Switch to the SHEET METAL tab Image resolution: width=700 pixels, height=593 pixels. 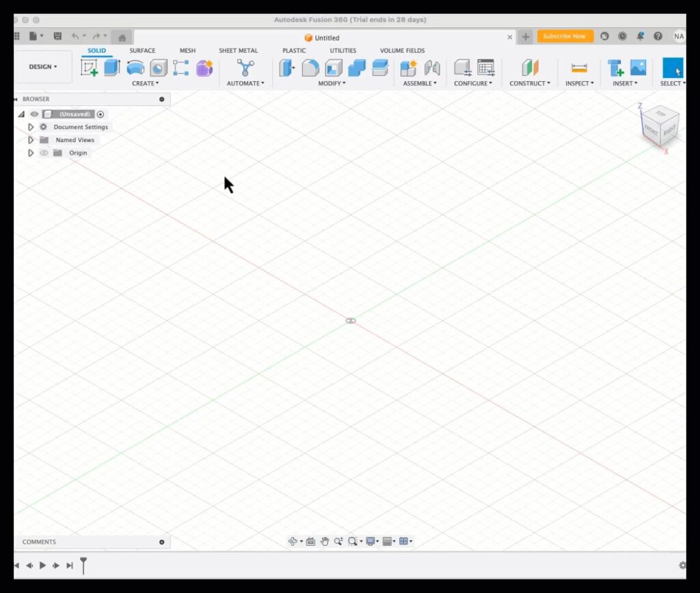click(239, 51)
